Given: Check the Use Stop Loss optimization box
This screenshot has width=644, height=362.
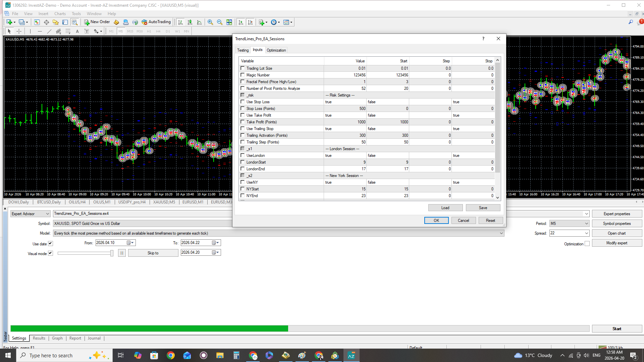Looking at the screenshot, I should coord(243,102).
